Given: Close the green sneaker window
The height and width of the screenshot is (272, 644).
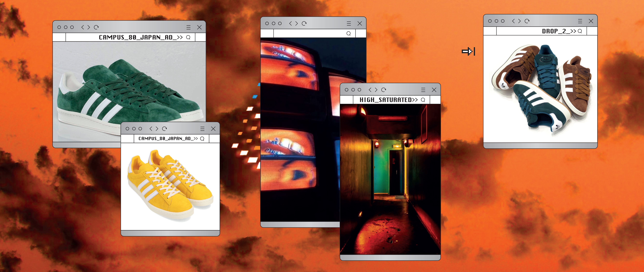Looking at the screenshot, I should tap(199, 27).
